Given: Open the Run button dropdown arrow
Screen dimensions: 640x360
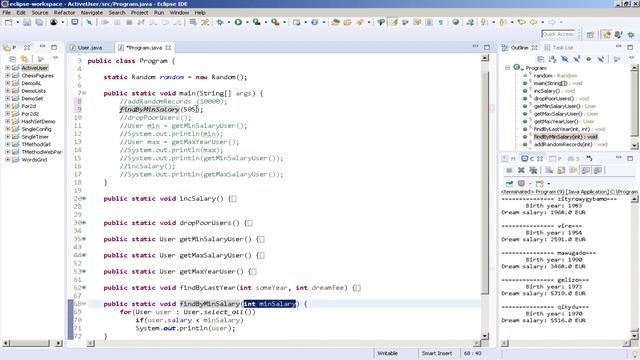Looking at the screenshot, I should (x=247, y=22).
